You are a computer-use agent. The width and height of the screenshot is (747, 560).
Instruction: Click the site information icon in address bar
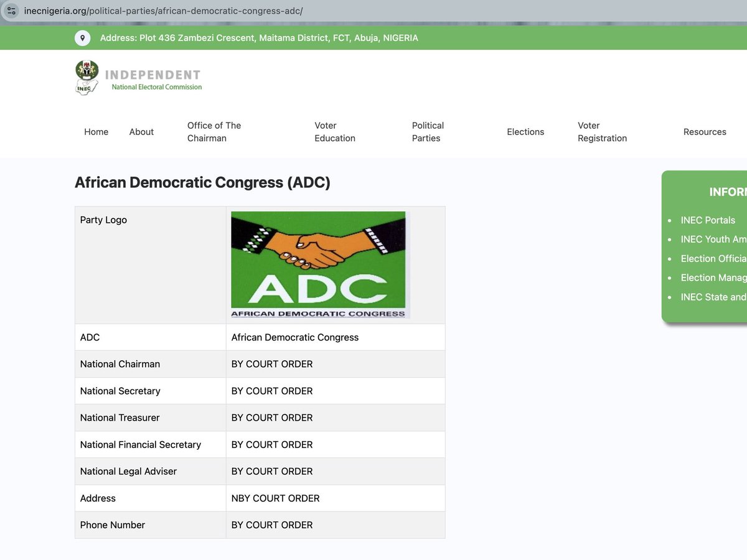(x=11, y=11)
